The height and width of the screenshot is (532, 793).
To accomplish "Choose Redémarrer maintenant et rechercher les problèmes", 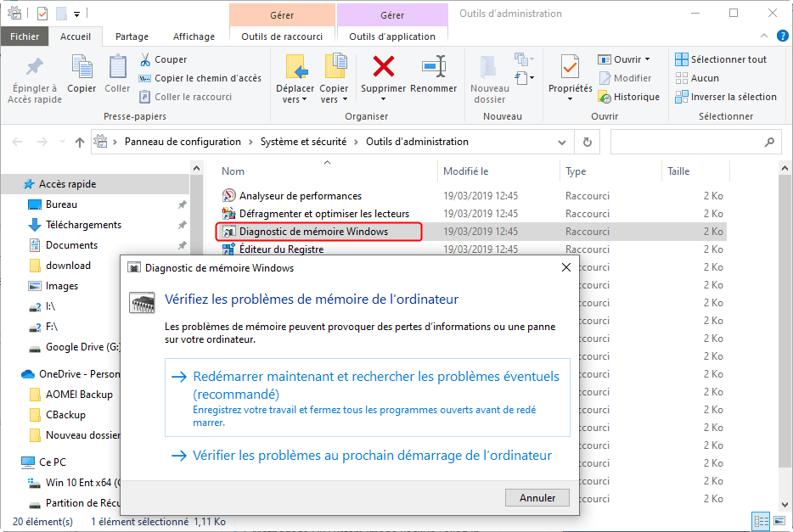I will pos(367,398).
